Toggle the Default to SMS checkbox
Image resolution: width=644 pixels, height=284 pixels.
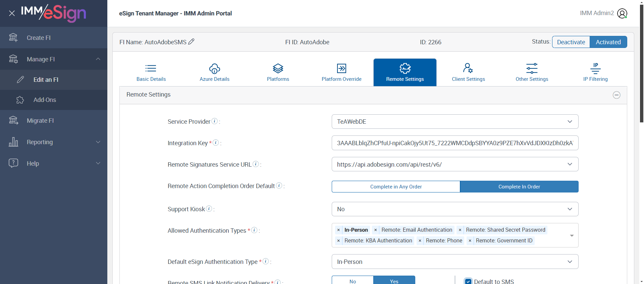(468, 282)
